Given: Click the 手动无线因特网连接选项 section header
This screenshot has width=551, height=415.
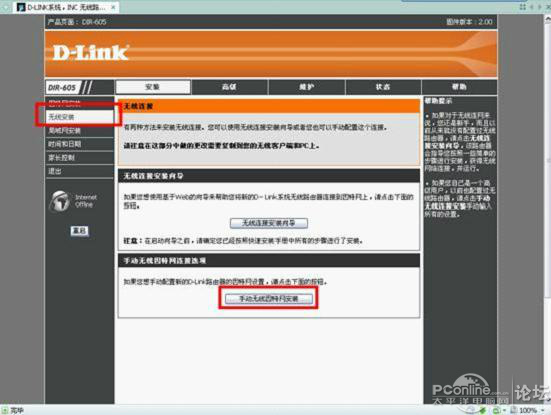Looking at the screenshot, I should [269, 260].
